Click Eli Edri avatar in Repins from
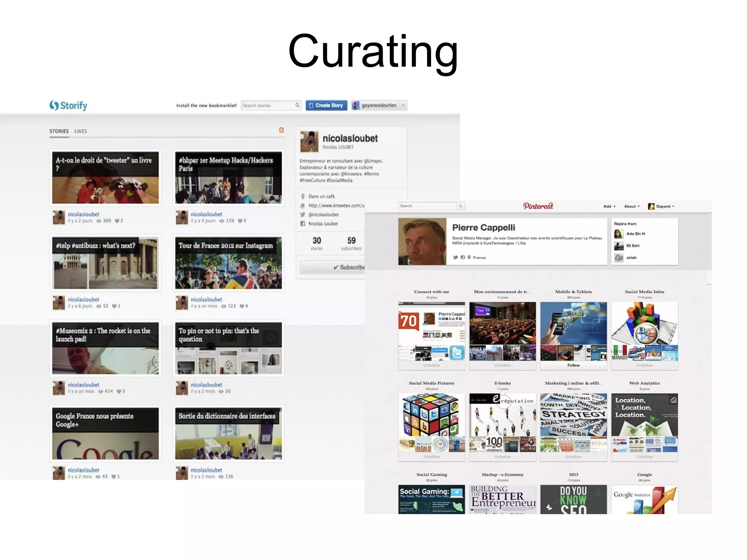Screen dimensions: 747x560 [619, 246]
